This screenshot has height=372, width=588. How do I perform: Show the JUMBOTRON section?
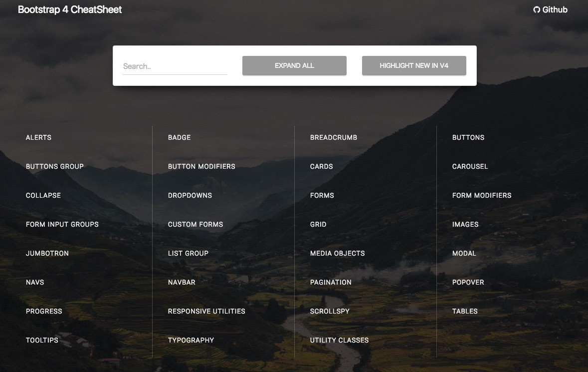[x=47, y=253]
